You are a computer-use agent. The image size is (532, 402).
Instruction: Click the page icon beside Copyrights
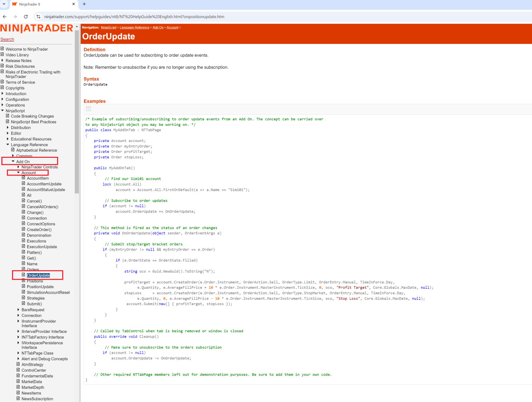click(2, 88)
